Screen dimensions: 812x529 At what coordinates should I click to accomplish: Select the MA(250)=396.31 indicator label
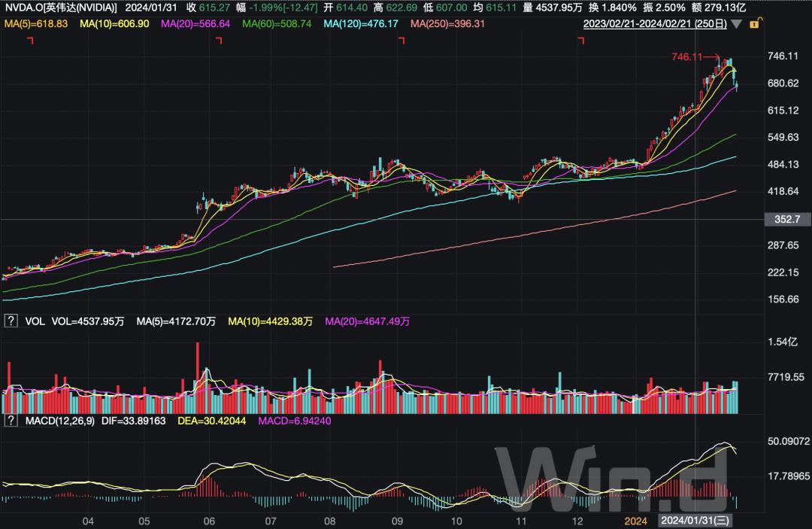point(447,24)
